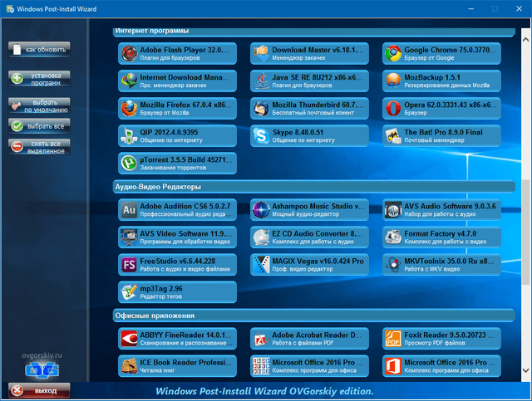This screenshot has height=401, width=532.
Task: Click the Adobe Flash Player icon
Action: tap(130, 55)
